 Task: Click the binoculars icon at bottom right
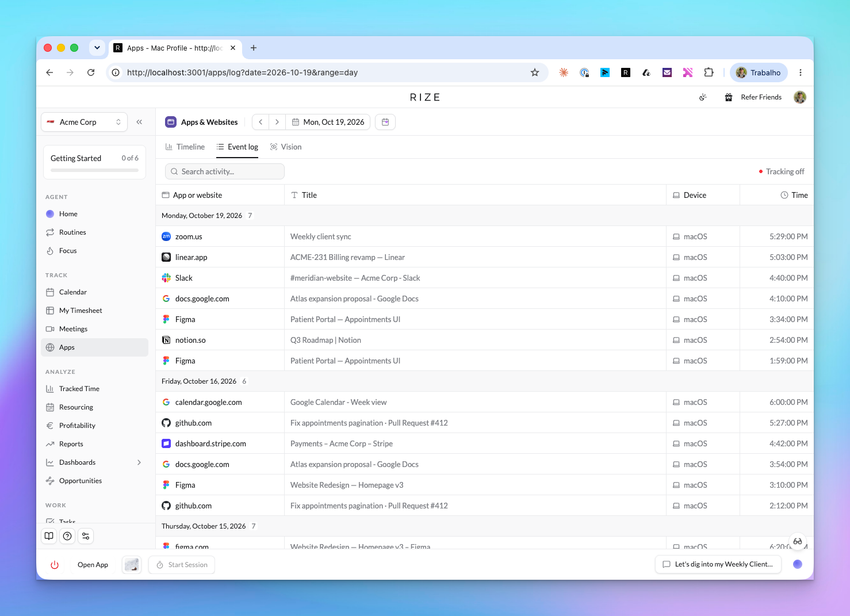(798, 541)
